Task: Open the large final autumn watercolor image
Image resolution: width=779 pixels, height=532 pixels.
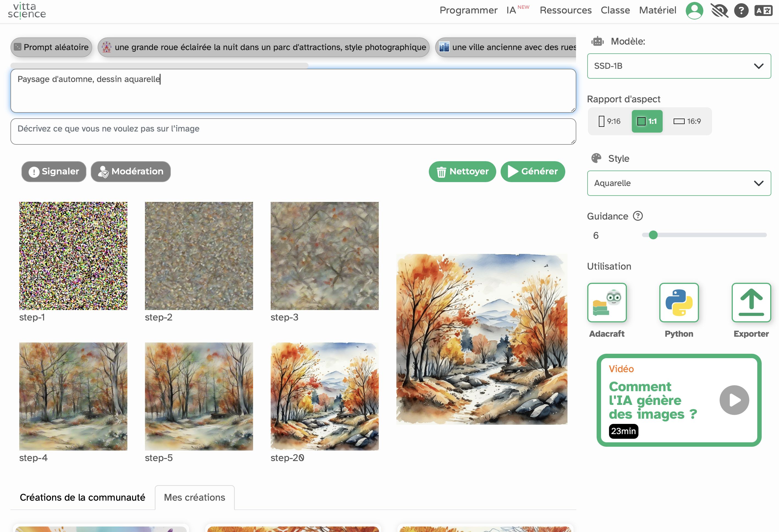Action: tap(482, 339)
